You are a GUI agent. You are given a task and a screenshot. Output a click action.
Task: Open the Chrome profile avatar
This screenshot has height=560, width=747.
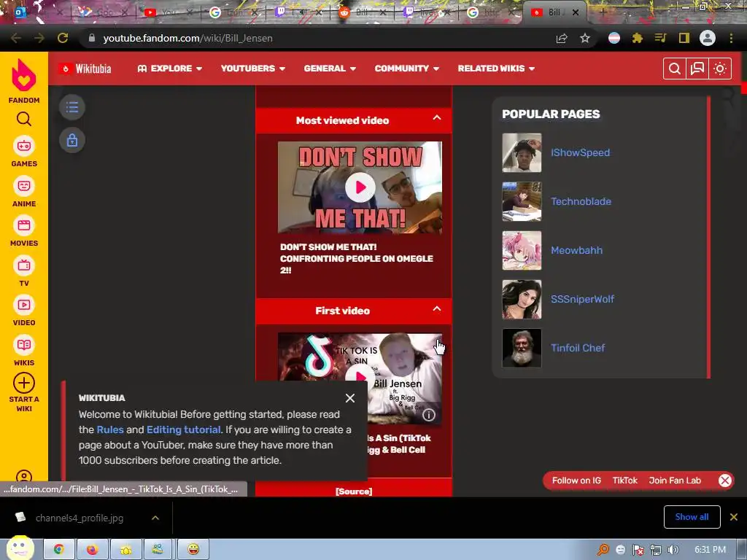pos(708,38)
